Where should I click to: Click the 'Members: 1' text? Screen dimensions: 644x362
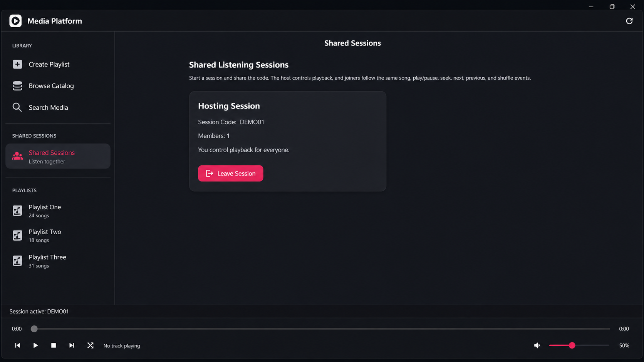pyautogui.click(x=214, y=136)
